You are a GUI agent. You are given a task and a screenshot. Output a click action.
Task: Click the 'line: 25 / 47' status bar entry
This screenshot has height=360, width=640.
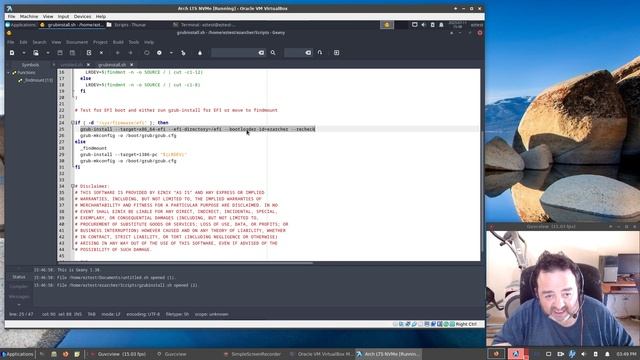(22, 314)
